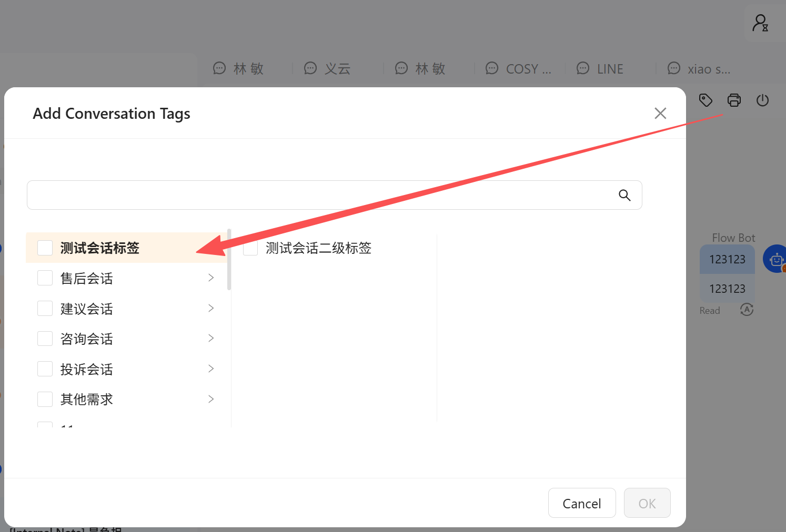Select 测试会话标签 tag row text
Screen dimensions: 786x532
click(100, 248)
